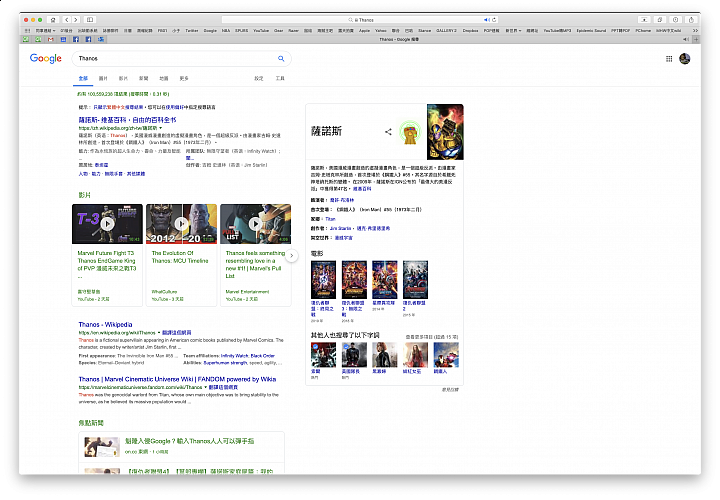Open the 設定 search settings menu
The image size is (720, 500).
coord(259,79)
